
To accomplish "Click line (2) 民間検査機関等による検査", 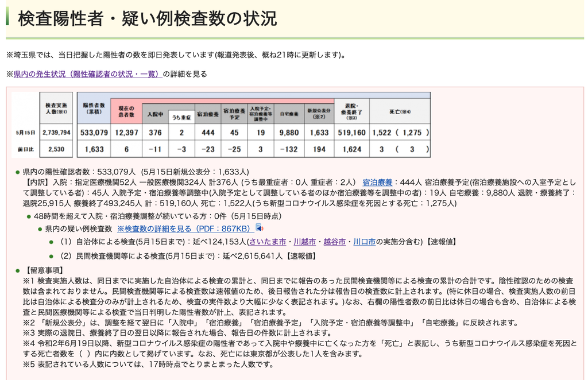I will pos(189,257).
